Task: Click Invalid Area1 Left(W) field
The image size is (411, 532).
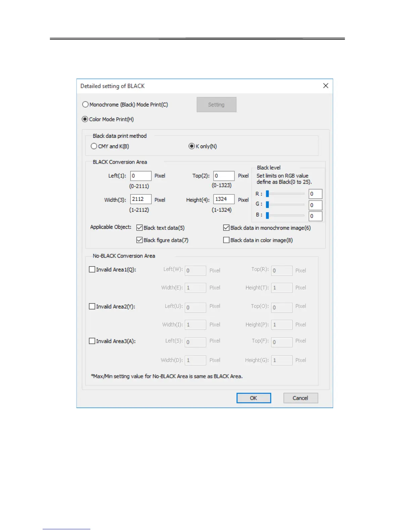Action: (x=195, y=270)
